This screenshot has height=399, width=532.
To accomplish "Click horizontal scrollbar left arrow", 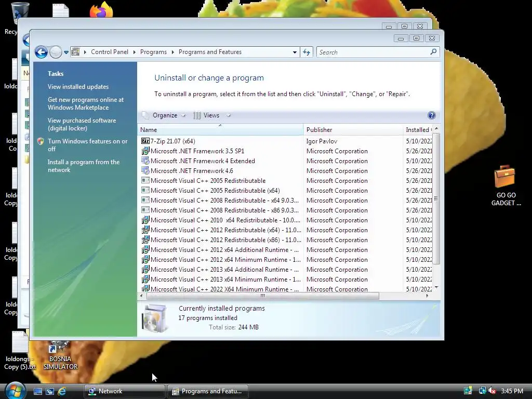I will tap(141, 296).
